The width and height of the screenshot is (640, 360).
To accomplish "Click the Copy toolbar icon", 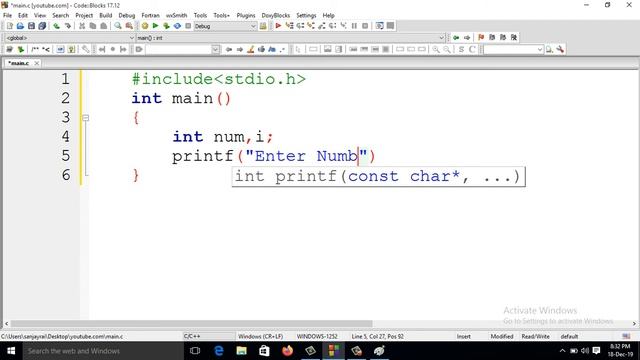I will click(93, 26).
